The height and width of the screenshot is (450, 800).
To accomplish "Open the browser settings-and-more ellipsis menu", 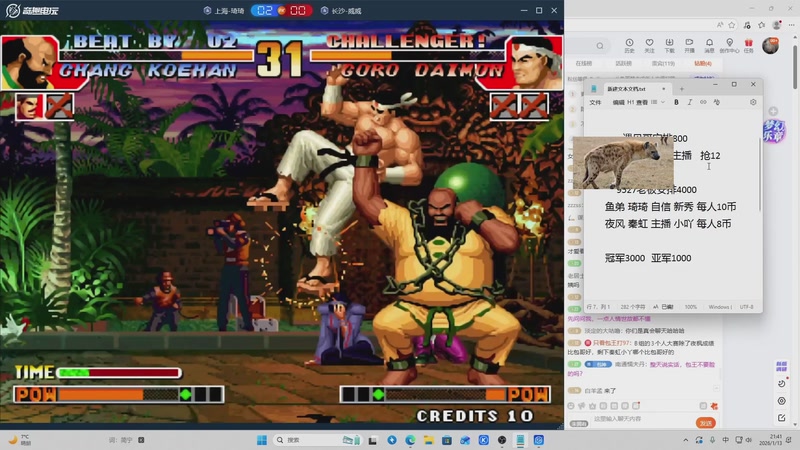I will tap(791, 24).
